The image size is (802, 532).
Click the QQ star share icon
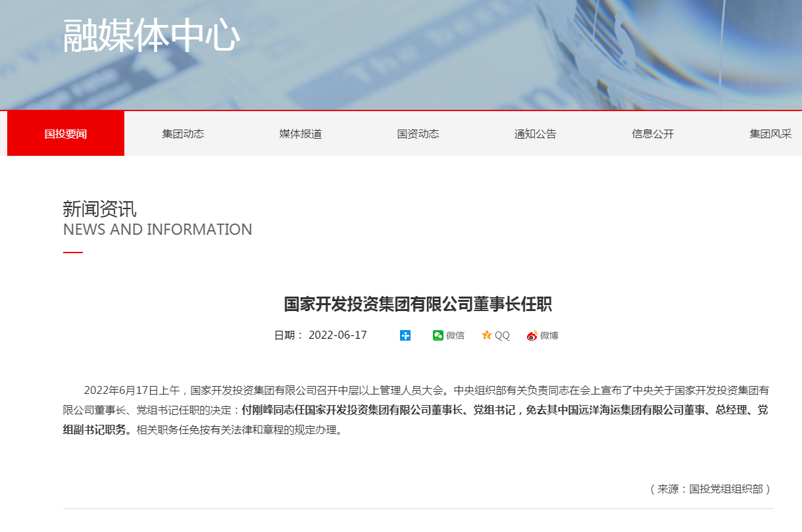click(x=487, y=335)
